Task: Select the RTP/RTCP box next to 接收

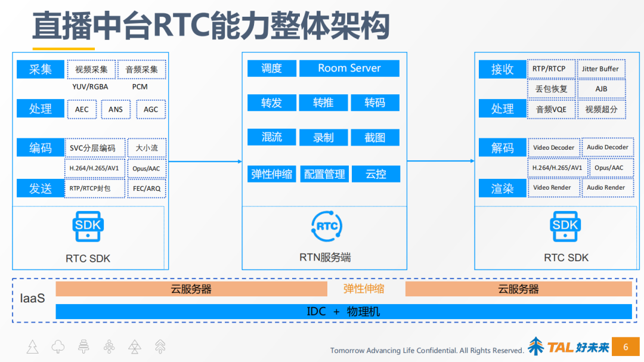Action: 551,69
